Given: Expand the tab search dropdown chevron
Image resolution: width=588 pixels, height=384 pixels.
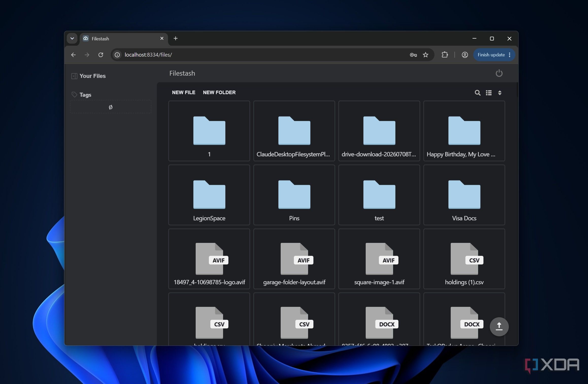Looking at the screenshot, I should pyautogui.click(x=72, y=39).
